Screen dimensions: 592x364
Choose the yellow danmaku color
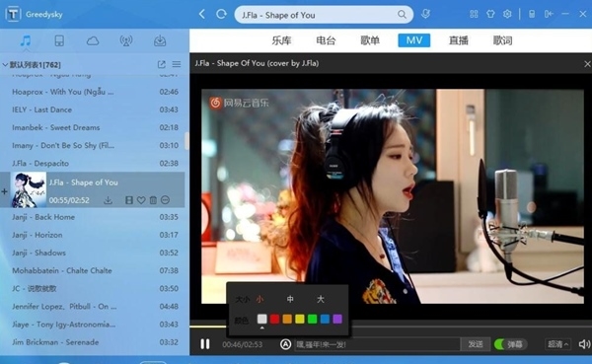pos(300,319)
